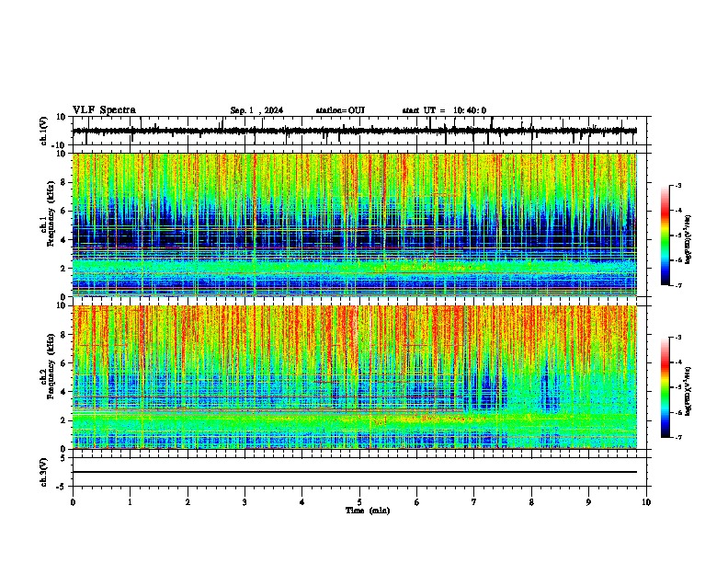Click time axis tick label "2"
This screenshot has height=563, width=728.
tap(188, 502)
